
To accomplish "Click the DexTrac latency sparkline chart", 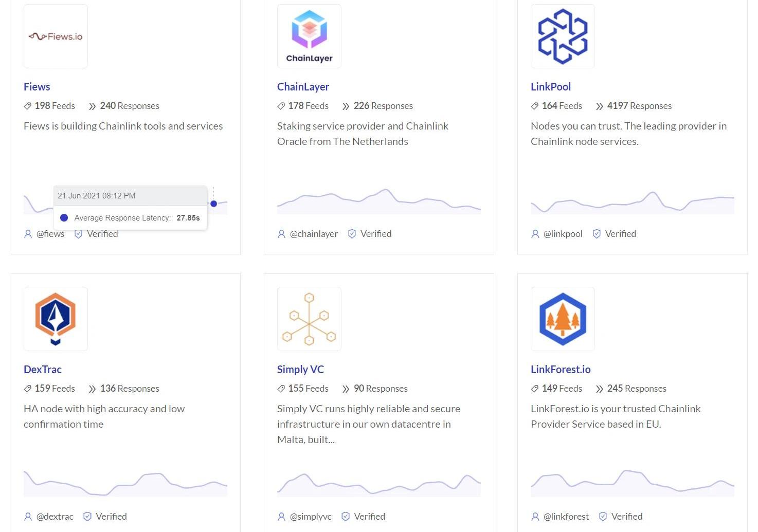I will click(x=125, y=484).
